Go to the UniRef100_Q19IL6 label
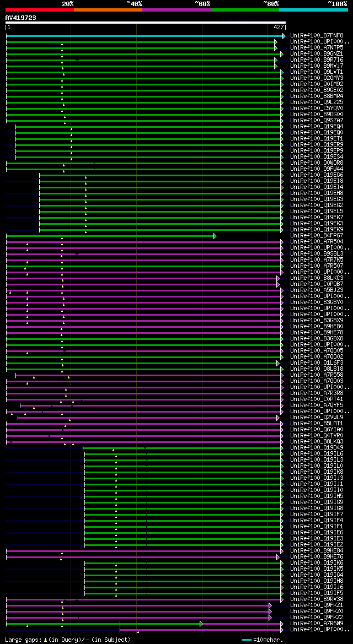Image resolution: width=353 pixels, height=644 pixels. 317,453
